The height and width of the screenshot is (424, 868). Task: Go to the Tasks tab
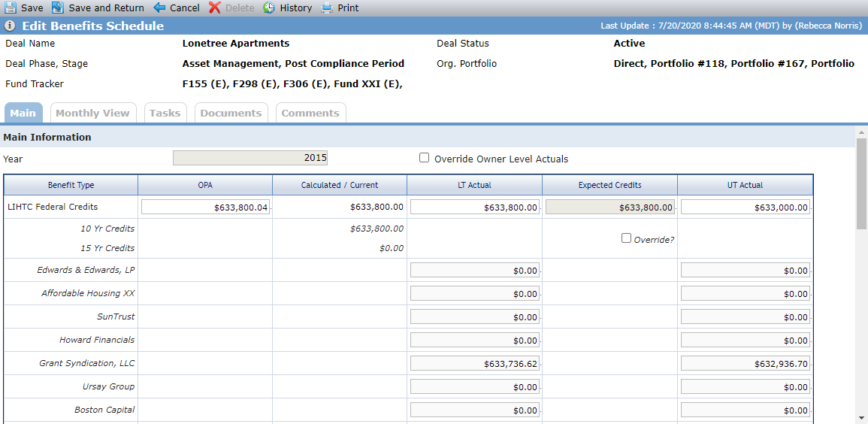click(x=165, y=113)
